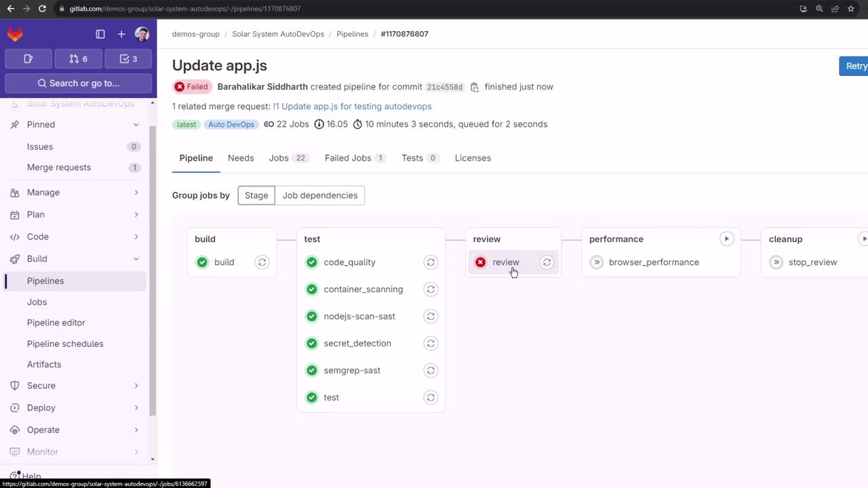The image size is (868, 488).
Task: Open pinned Merge requests in sidebar
Action: pos(75,167)
